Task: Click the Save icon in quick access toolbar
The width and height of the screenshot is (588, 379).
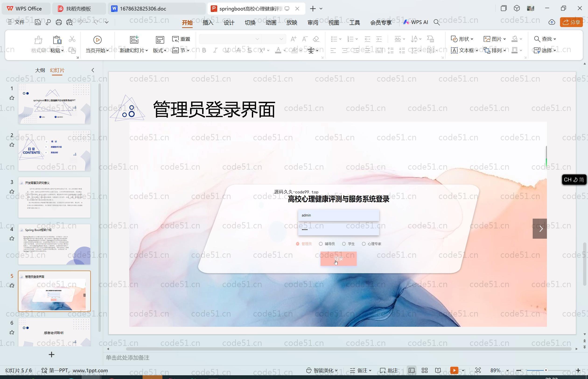Action: coord(38,22)
